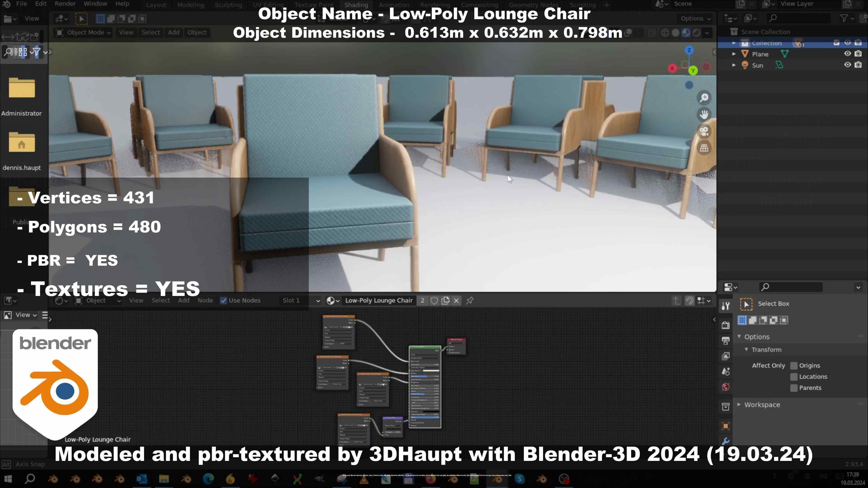Screen dimensions: 868x488
Task: Open the Output properties tab icon
Action: (x=725, y=340)
